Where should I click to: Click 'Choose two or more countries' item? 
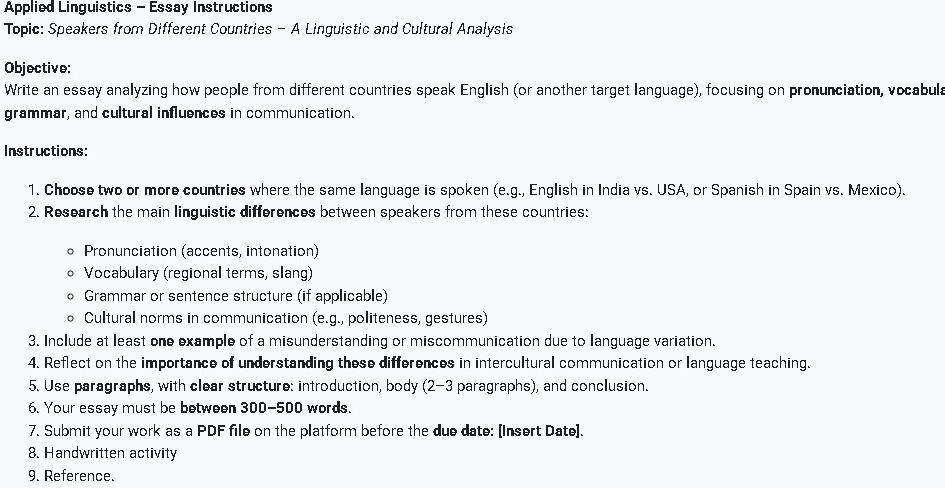tap(145, 190)
